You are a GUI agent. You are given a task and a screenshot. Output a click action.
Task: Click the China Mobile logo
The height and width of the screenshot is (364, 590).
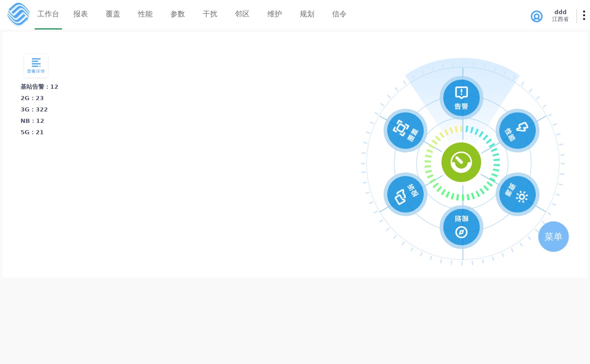click(19, 14)
